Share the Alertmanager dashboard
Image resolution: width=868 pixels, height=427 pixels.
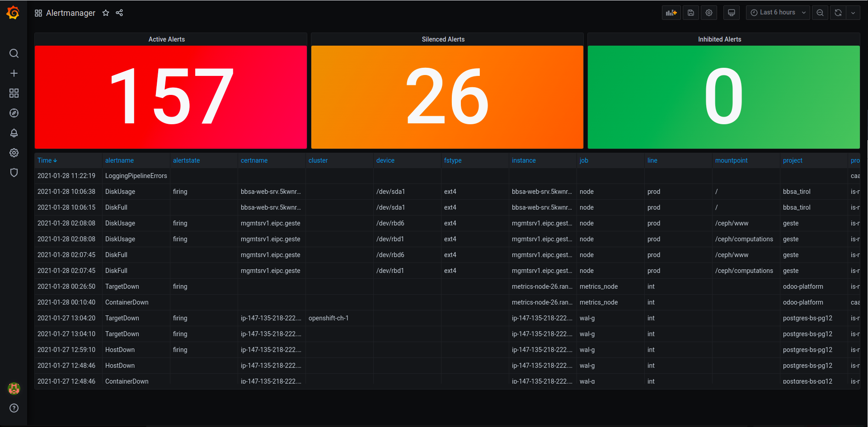(119, 13)
